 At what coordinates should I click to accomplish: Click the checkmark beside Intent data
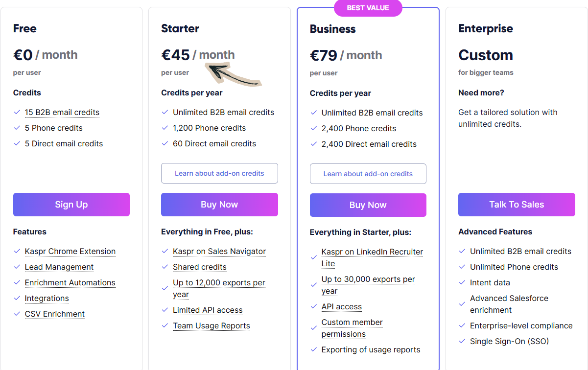coord(462,282)
